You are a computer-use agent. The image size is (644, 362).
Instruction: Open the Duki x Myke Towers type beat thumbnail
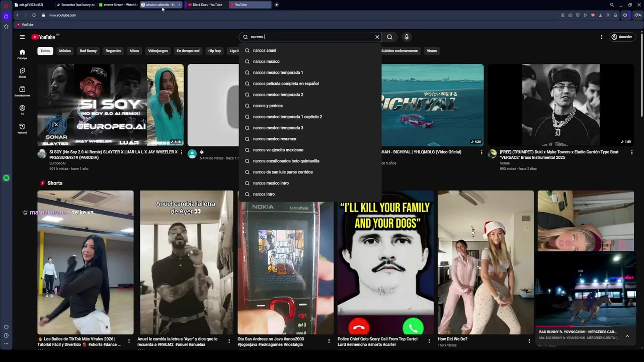[x=560, y=105]
